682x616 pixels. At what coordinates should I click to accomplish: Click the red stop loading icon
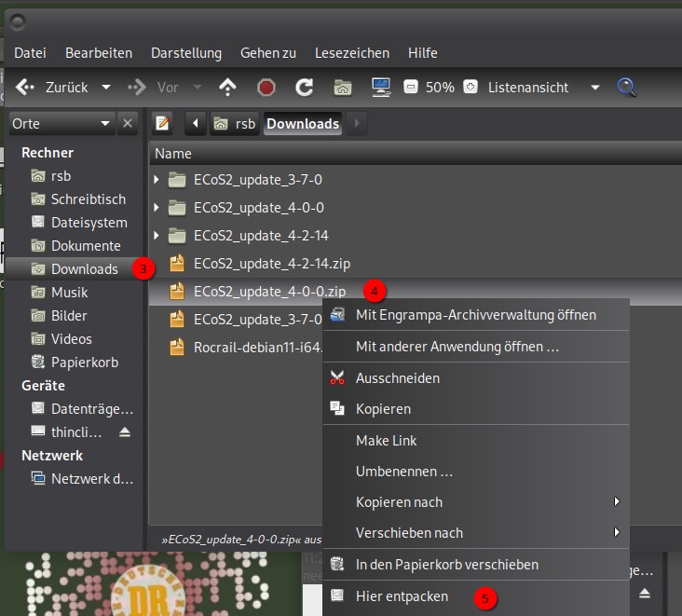point(266,88)
